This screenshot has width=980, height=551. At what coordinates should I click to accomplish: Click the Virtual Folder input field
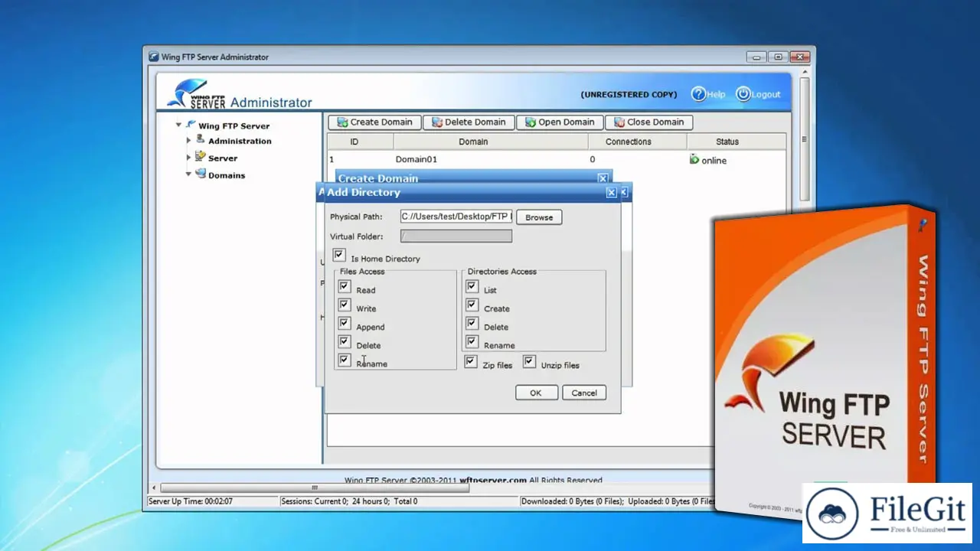pos(456,236)
